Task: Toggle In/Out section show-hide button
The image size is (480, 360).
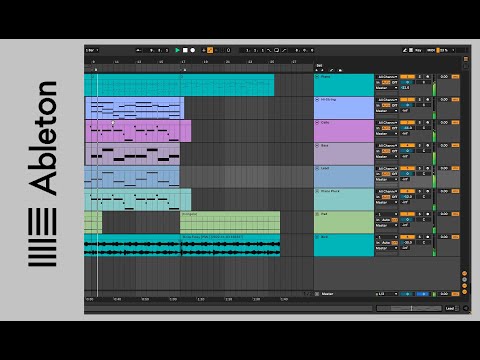Action: (465, 274)
